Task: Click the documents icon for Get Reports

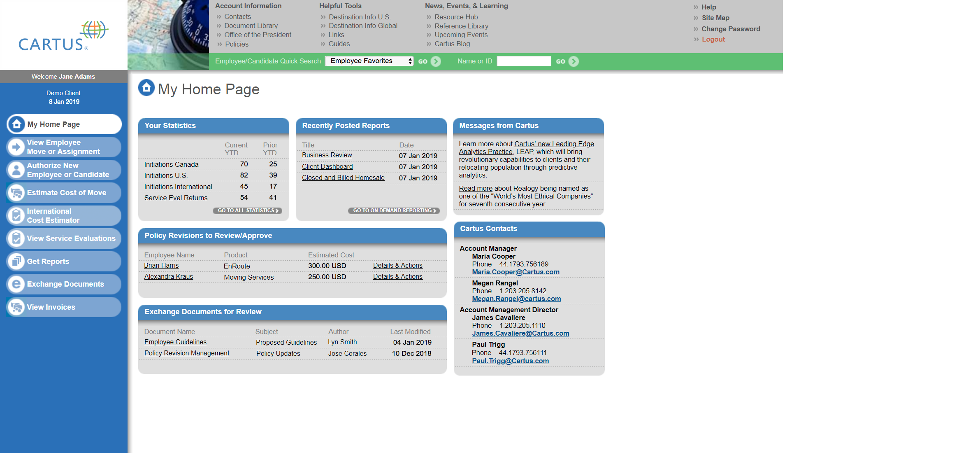Action: click(x=16, y=261)
